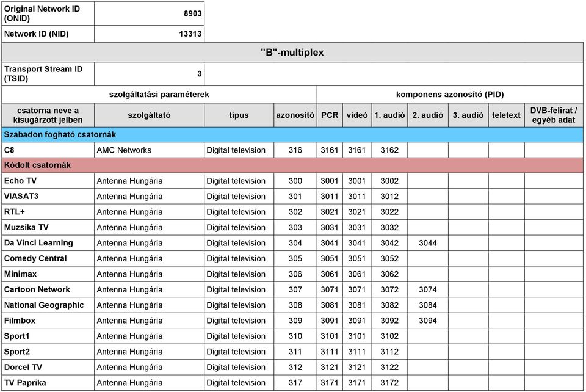Select the "B"-multiplex heading
586x392 pixels.
pyautogui.click(x=292, y=53)
